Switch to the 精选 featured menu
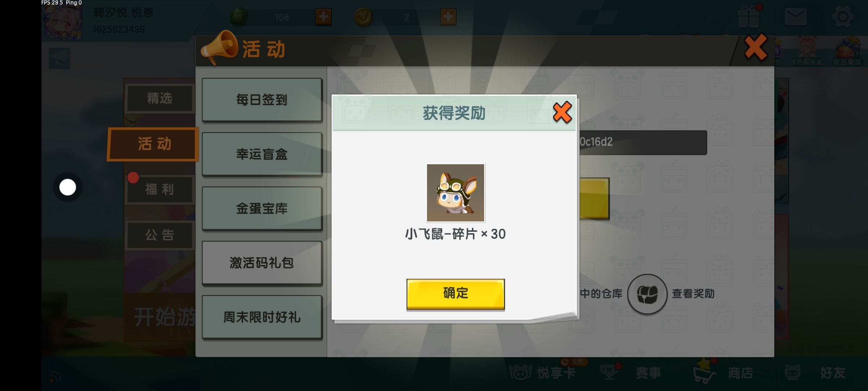Image resolution: width=868 pixels, height=391 pixels. click(159, 98)
